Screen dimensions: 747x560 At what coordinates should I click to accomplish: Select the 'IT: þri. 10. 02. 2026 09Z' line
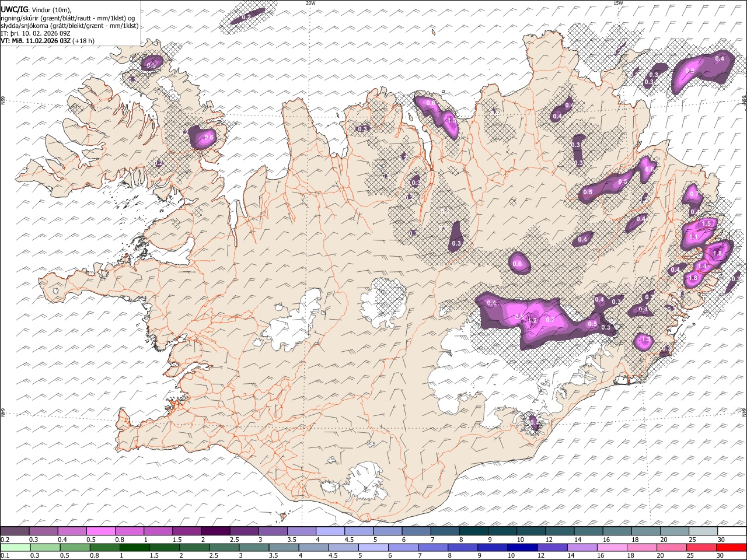coord(36,33)
